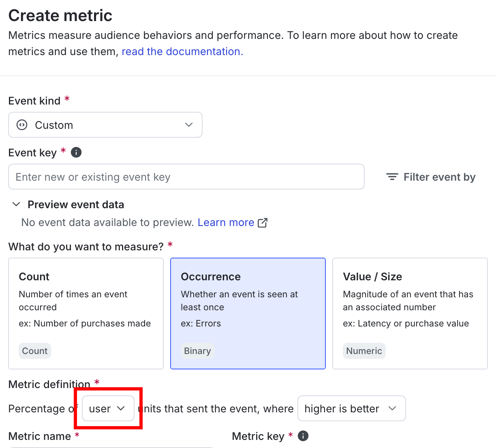Click the info icon beside Metric key
The image size is (496, 448).
point(303,436)
